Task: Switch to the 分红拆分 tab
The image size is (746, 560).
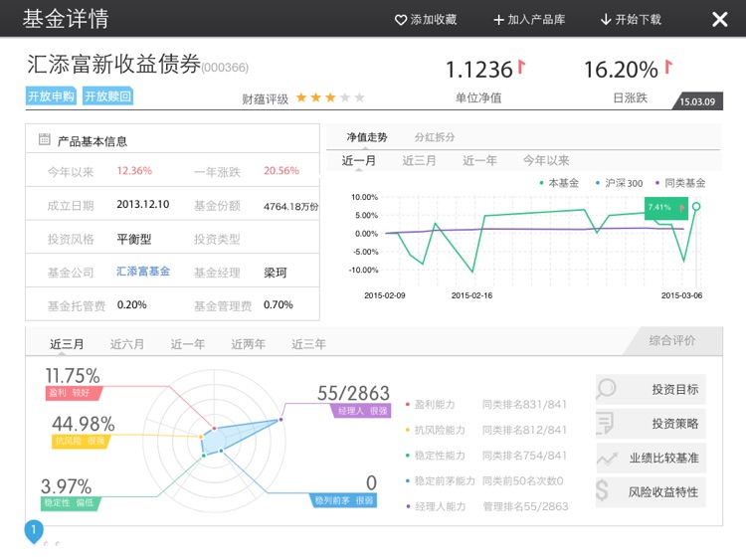Action: [x=435, y=137]
